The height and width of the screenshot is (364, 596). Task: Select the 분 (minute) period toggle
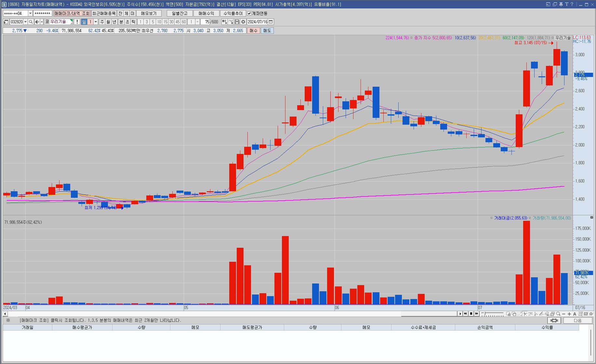[x=121, y=22]
